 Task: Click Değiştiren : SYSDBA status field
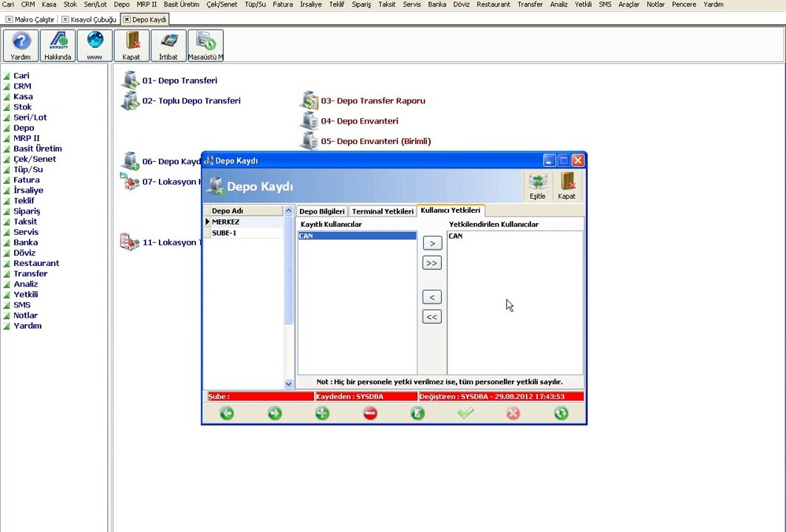point(502,397)
